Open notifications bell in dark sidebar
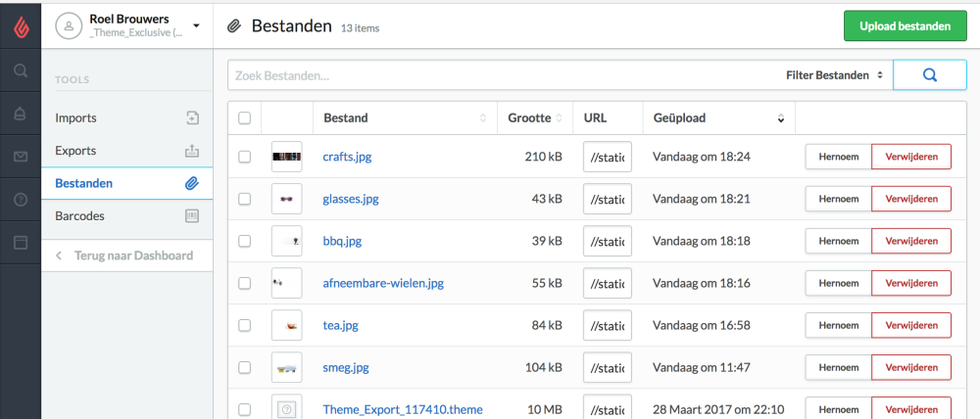The width and height of the screenshot is (980, 419). coord(21,114)
